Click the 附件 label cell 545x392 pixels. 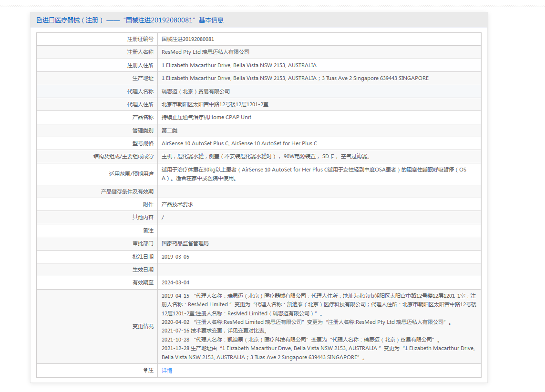[97, 204]
